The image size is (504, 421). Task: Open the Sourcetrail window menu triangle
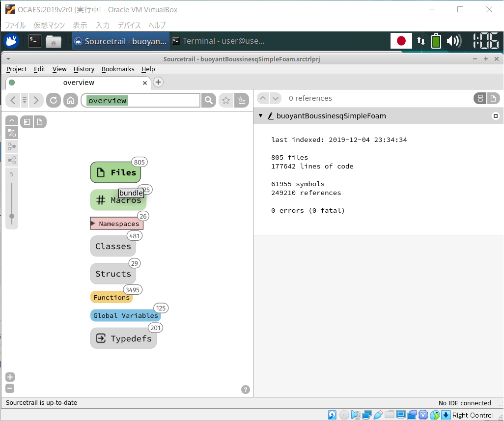(8, 59)
